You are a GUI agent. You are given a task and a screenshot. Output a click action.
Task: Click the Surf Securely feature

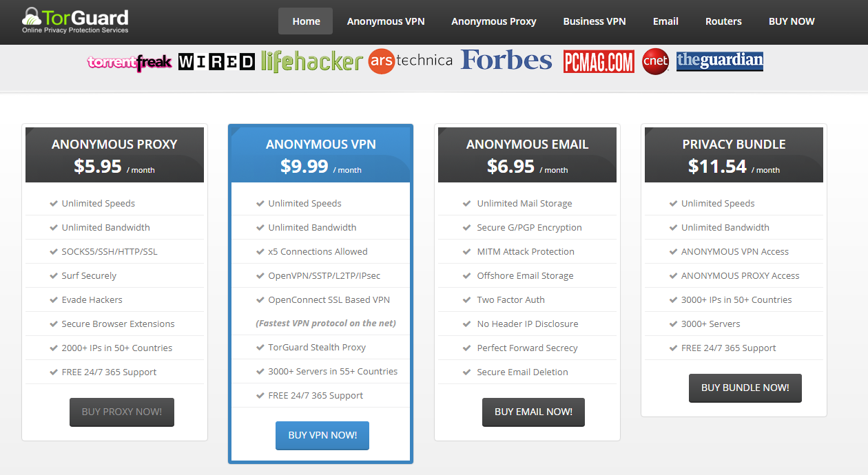(89, 275)
